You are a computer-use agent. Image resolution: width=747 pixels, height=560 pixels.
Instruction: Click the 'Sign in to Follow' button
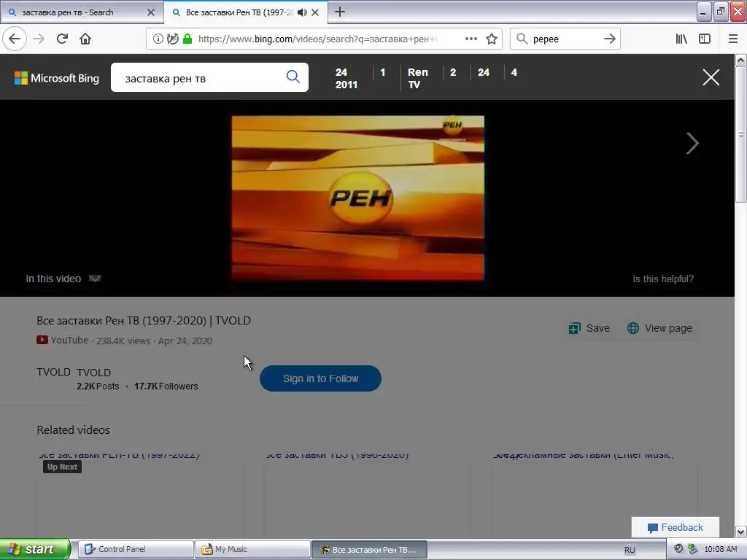(x=320, y=378)
